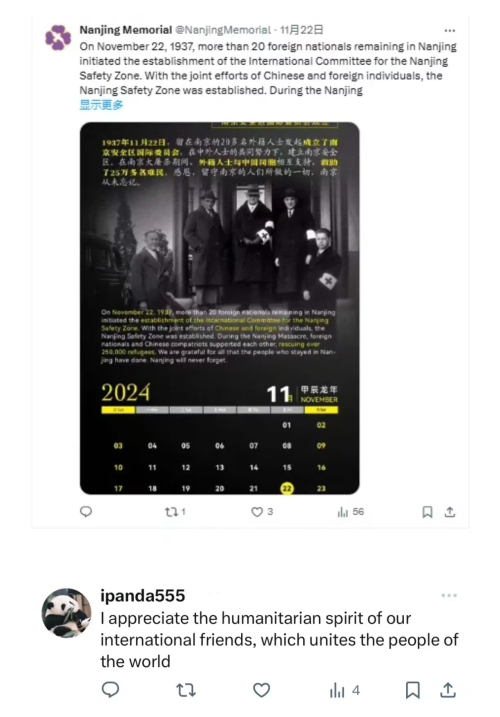Screen dimensions: 500x717
Task: Bookmark ipanda555's comment
Action: (413, 690)
